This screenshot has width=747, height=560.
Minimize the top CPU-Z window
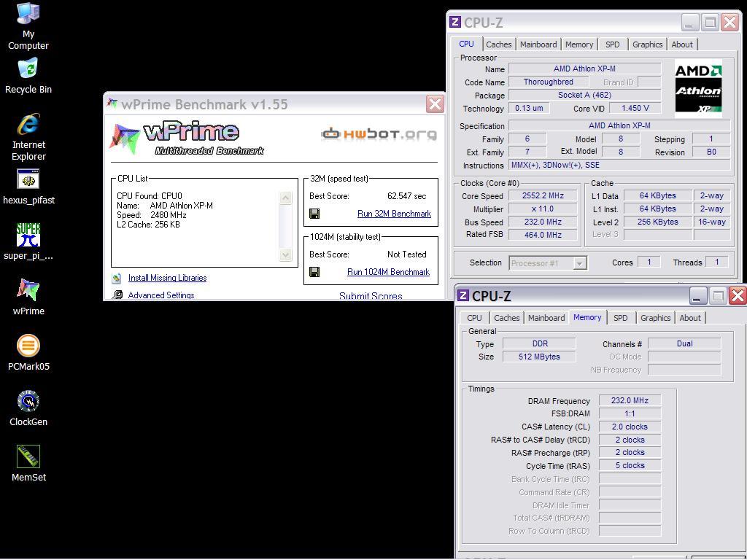(x=690, y=22)
